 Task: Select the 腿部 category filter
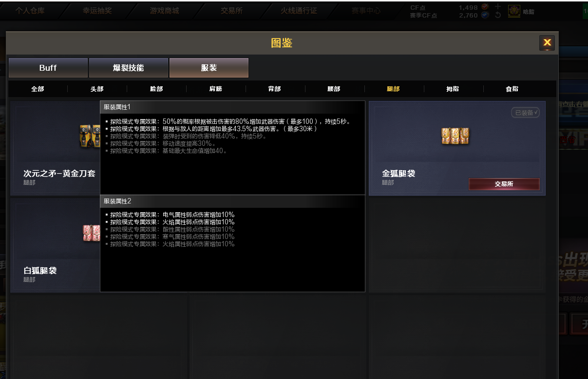click(x=393, y=89)
